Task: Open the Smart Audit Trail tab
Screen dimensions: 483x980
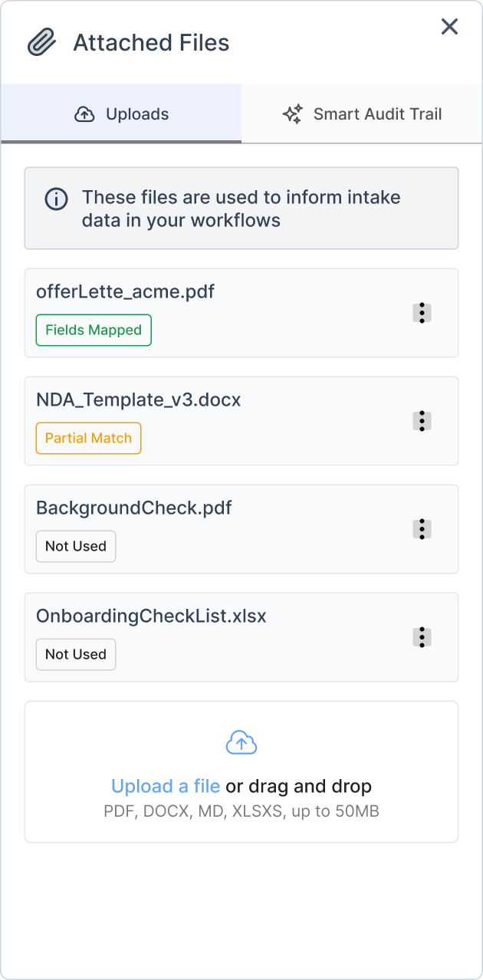Action: pyautogui.click(x=362, y=114)
